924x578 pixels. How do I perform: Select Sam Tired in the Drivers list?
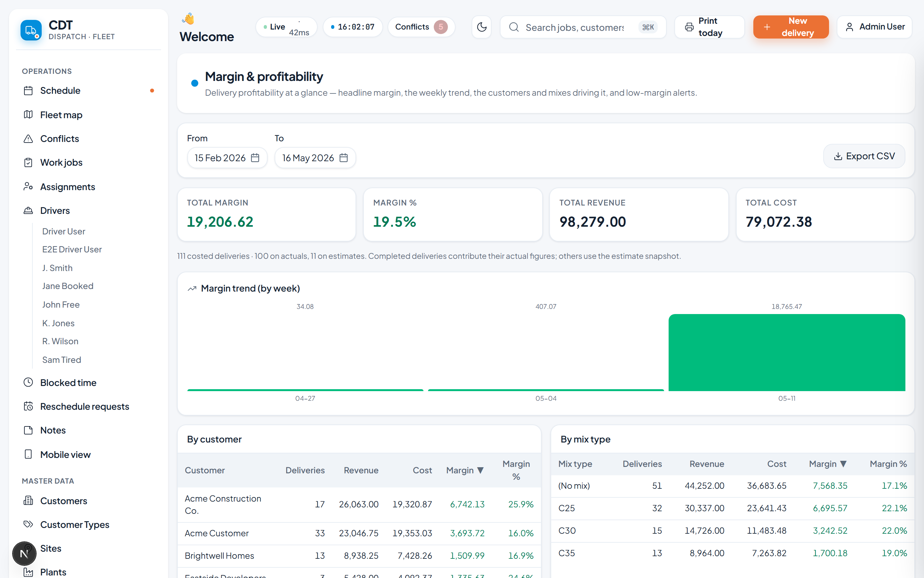click(x=62, y=360)
